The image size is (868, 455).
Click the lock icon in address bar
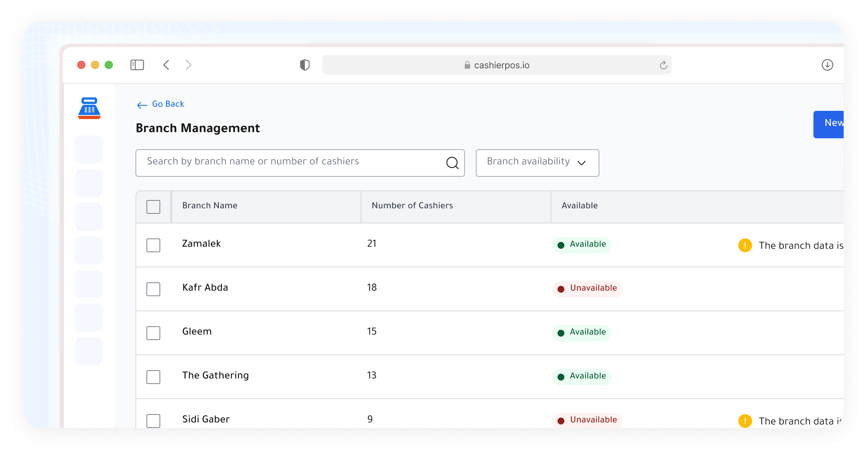tap(467, 65)
